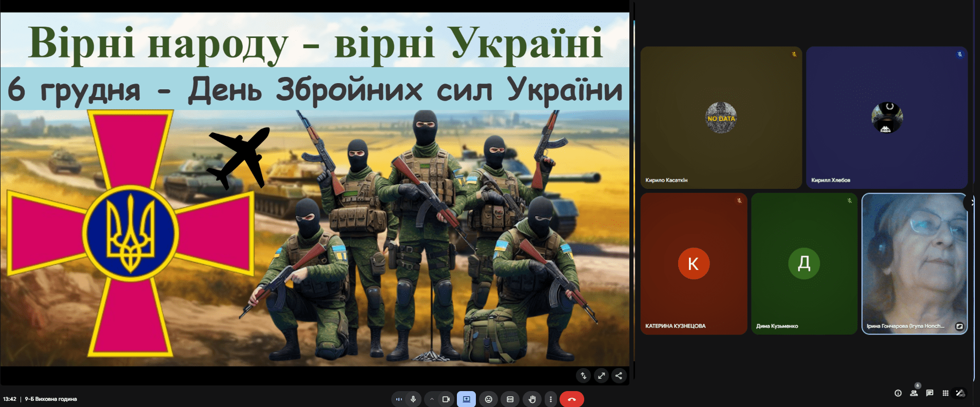Select the Кирилл Хлебов participant tile
Viewport: 980px width, 407px height.
point(887,118)
